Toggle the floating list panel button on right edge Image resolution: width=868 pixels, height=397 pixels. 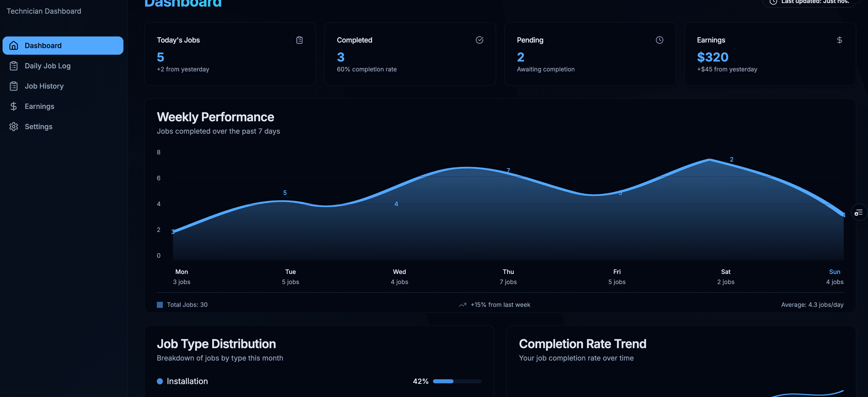[x=859, y=212]
